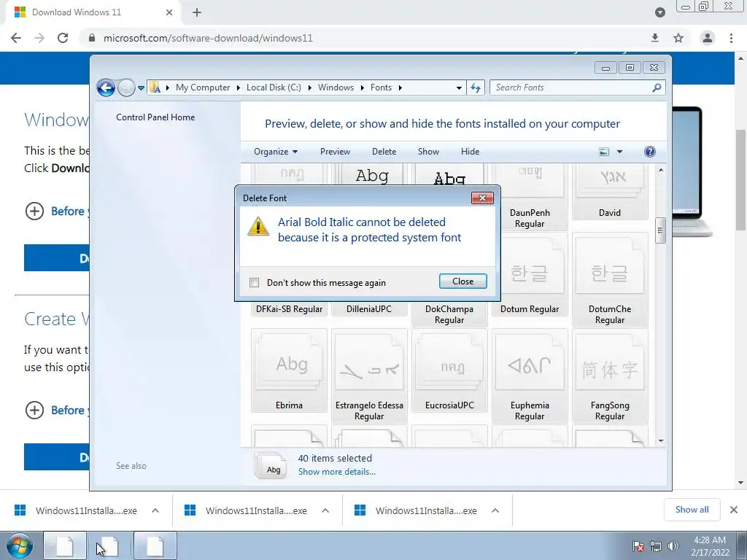Click Show more details link
Viewport: 747px width, 560px height.
pos(337,472)
